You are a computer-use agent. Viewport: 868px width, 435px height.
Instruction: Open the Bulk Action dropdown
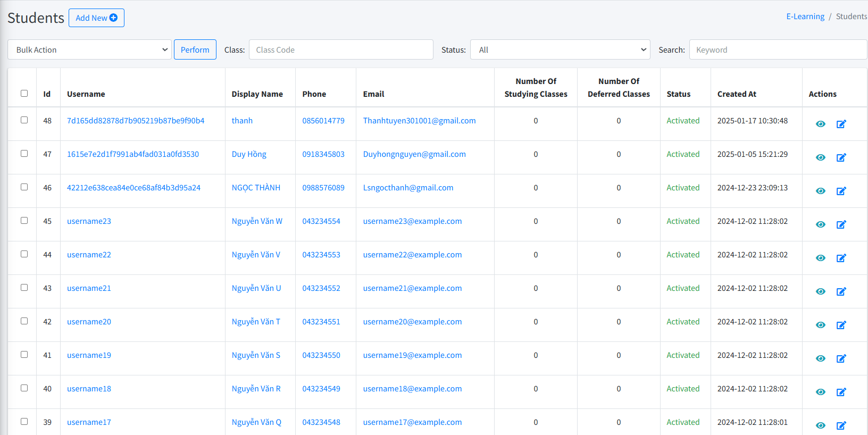click(x=89, y=49)
